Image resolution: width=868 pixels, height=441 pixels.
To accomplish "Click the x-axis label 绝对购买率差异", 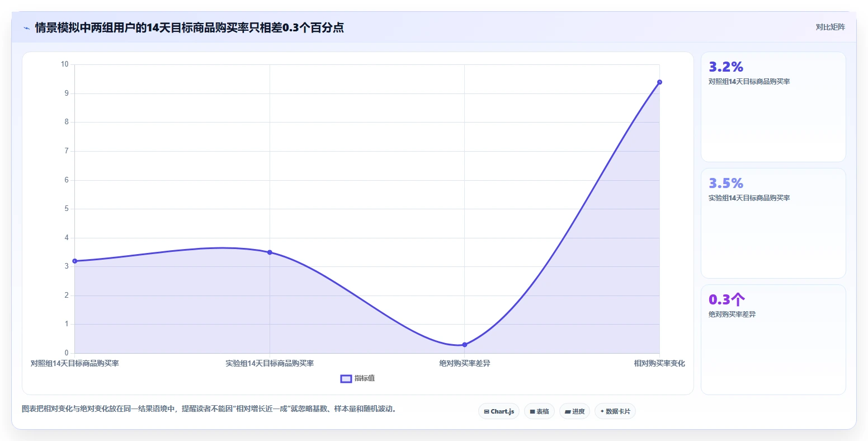I will coord(465,364).
